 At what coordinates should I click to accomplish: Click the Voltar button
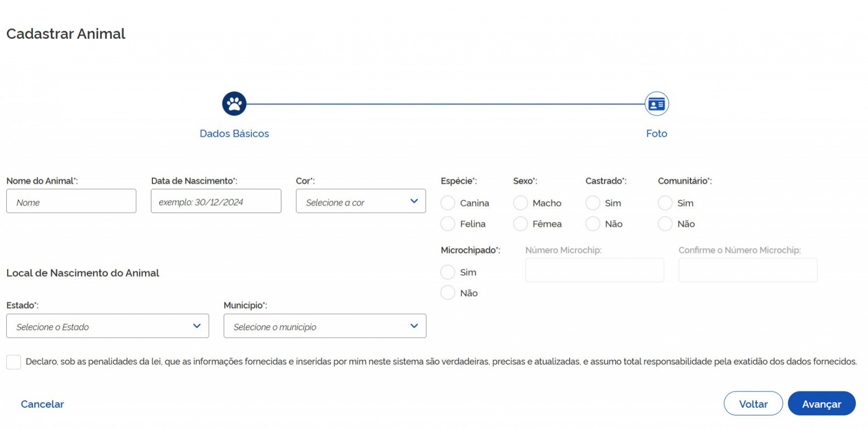tap(753, 404)
